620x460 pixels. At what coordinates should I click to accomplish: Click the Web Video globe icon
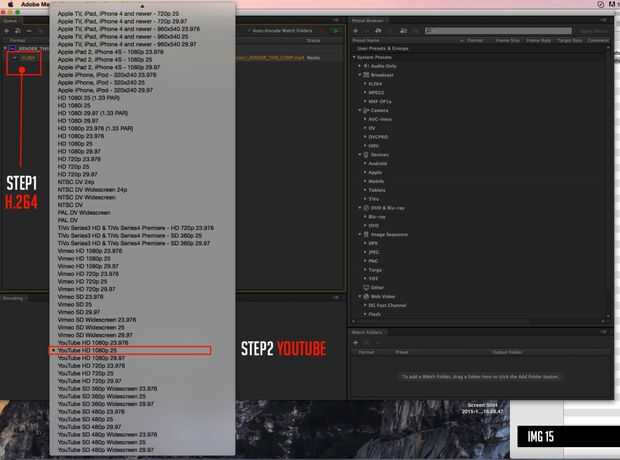tap(366, 296)
